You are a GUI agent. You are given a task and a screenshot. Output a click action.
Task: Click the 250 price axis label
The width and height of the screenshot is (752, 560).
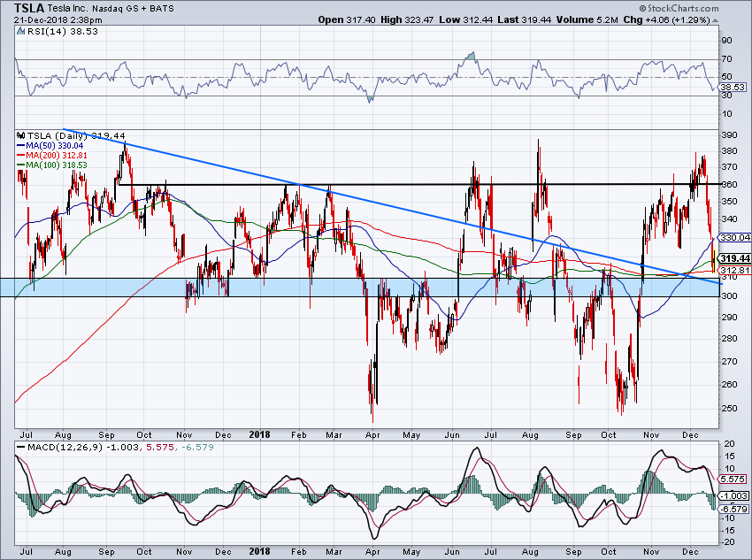pos(730,409)
